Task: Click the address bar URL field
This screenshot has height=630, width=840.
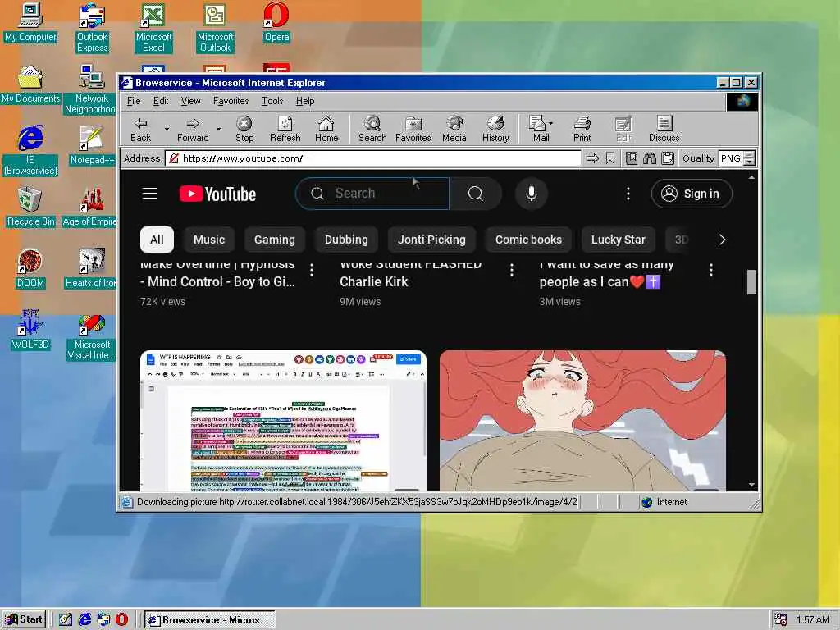Action: [x=373, y=158]
